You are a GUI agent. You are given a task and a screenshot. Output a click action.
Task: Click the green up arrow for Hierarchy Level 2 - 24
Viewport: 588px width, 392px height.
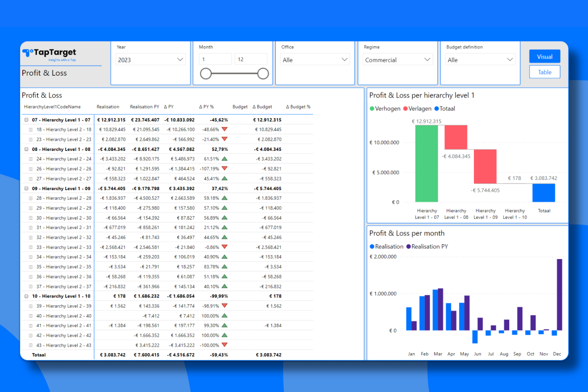pyautogui.click(x=225, y=159)
